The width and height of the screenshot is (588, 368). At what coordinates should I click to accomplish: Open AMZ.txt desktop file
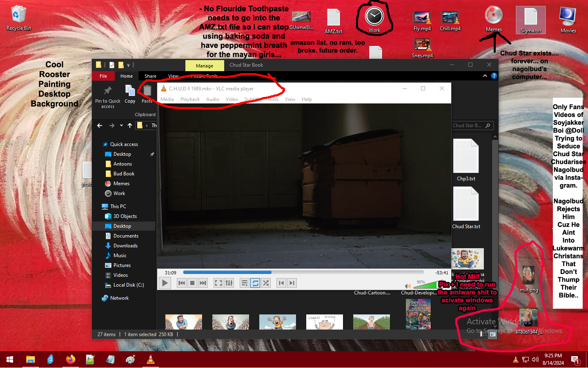coord(333,21)
